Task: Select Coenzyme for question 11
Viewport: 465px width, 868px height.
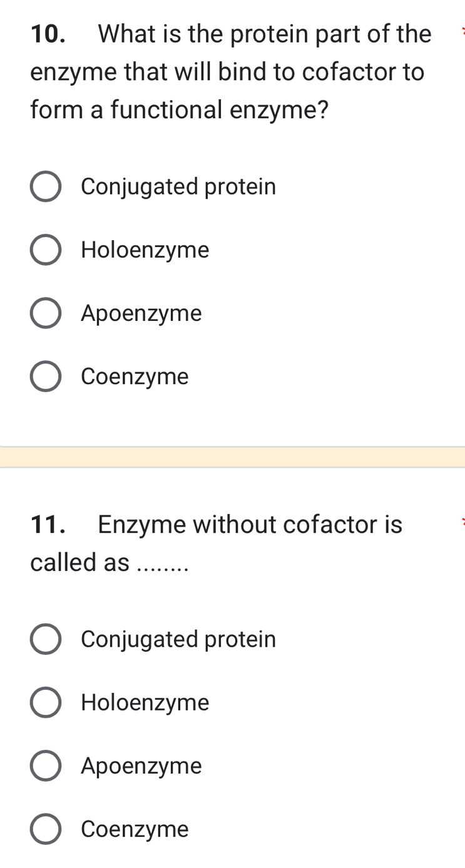Action: (45, 829)
